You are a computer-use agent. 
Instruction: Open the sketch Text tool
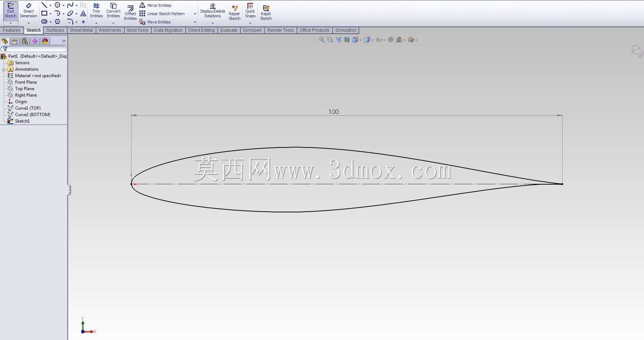(83, 13)
